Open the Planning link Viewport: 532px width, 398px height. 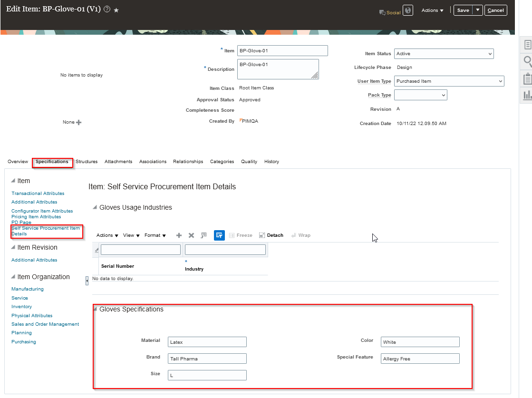(21, 333)
